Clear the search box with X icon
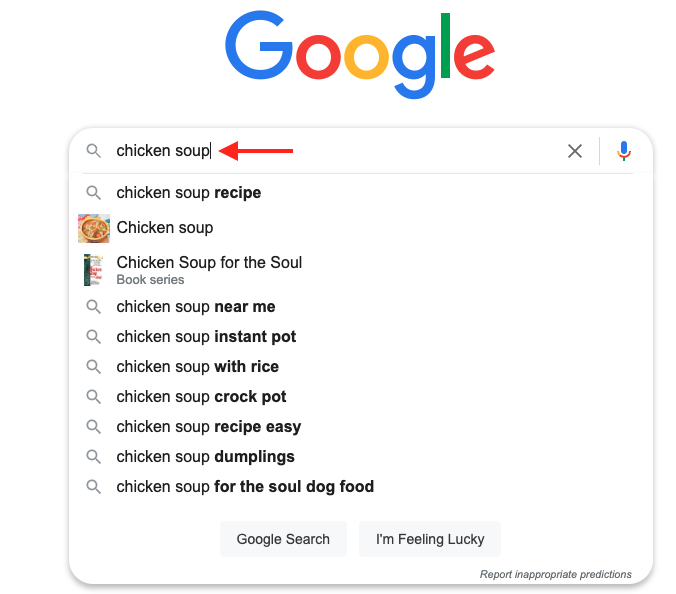This screenshot has height=594, width=676. point(575,151)
